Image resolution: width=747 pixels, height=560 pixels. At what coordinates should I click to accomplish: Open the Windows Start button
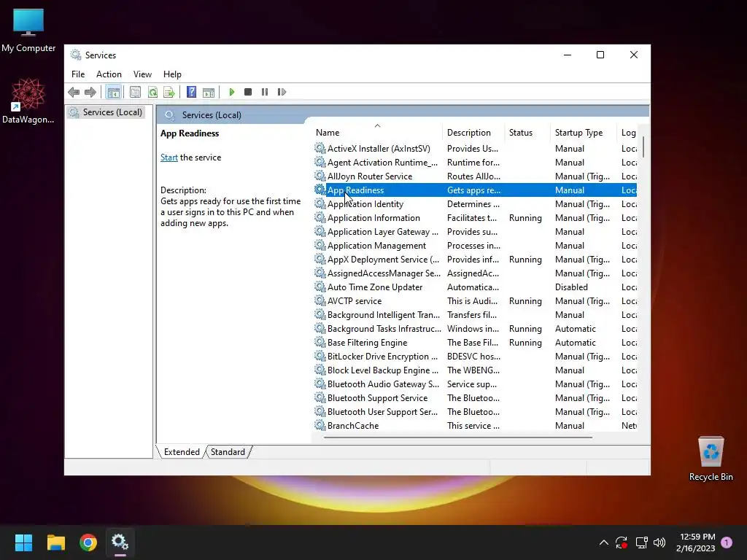pyautogui.click(x=23, y=542)
